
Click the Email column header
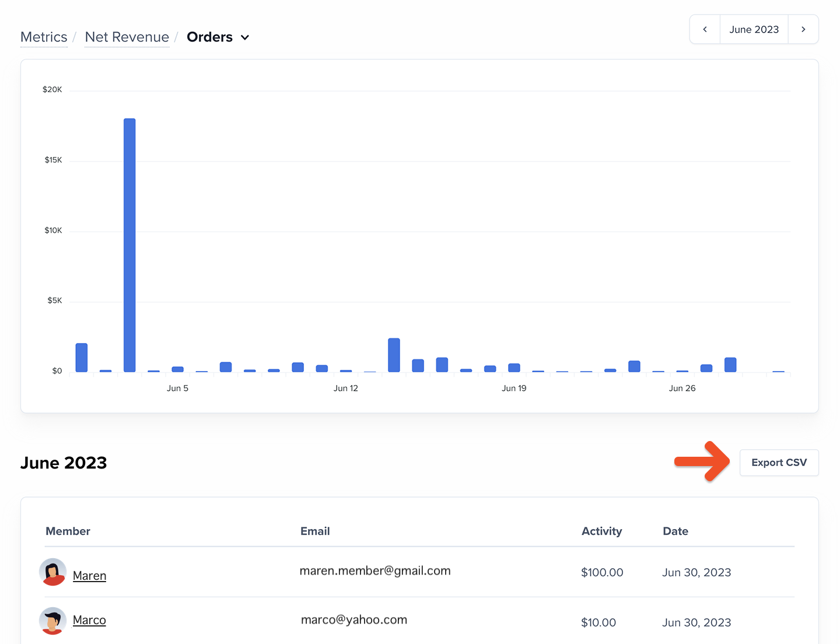click(x=315, y=531)
